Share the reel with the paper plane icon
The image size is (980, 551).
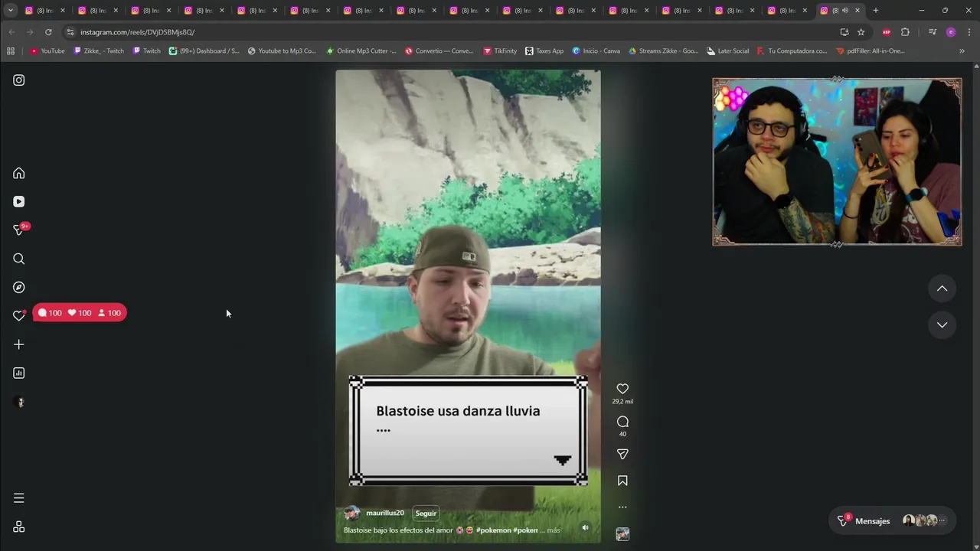622,454
